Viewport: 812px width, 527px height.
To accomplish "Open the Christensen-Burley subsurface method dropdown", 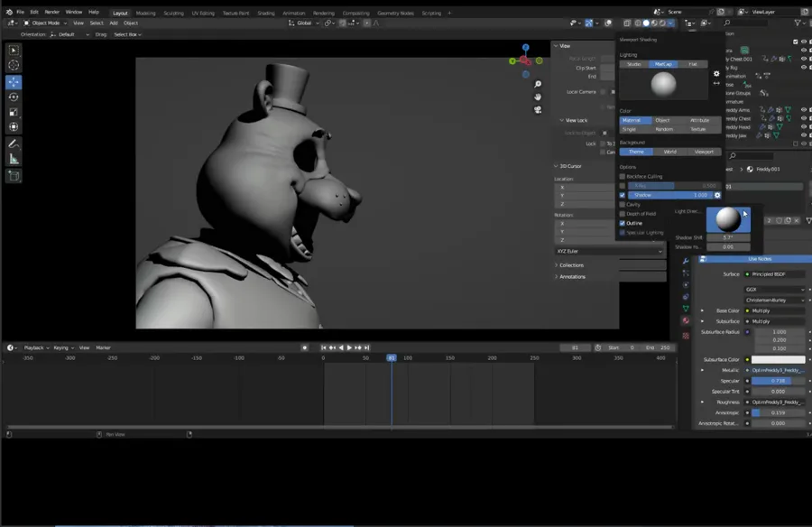I will pyautogui.click(x=775, y=300).
